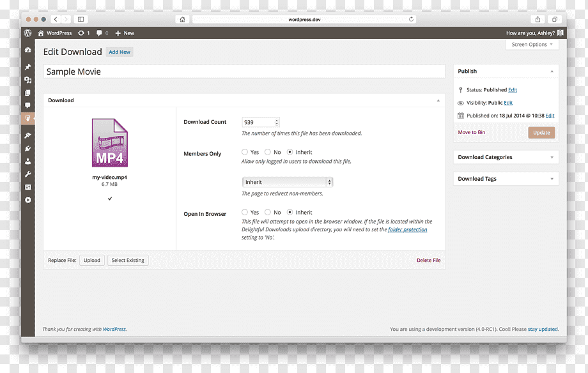Expand the Download Tags panel
This screenshot has height=373, width=588.
pyautogui.click(x=506, y=179)
